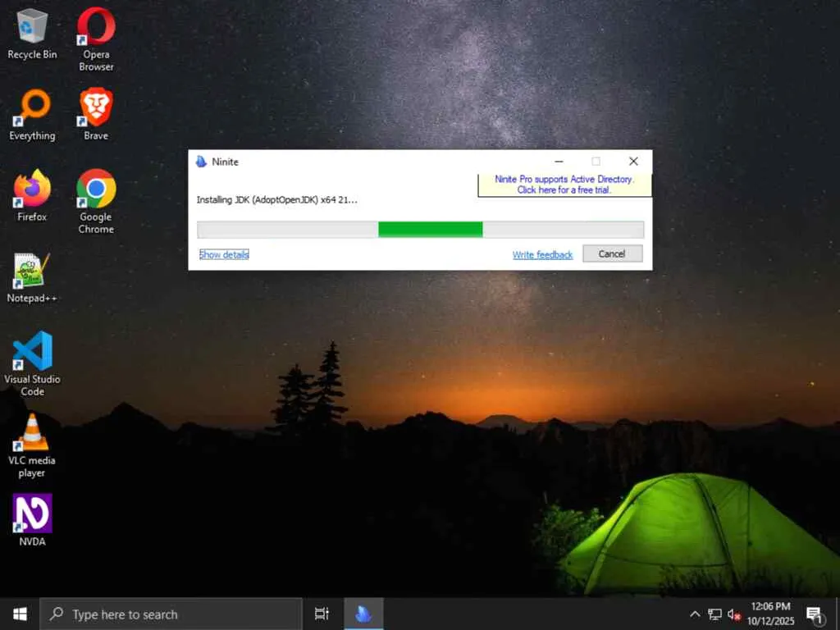Cancel the Ninite installation
840x630 pixels.
(x=612, y=253)
